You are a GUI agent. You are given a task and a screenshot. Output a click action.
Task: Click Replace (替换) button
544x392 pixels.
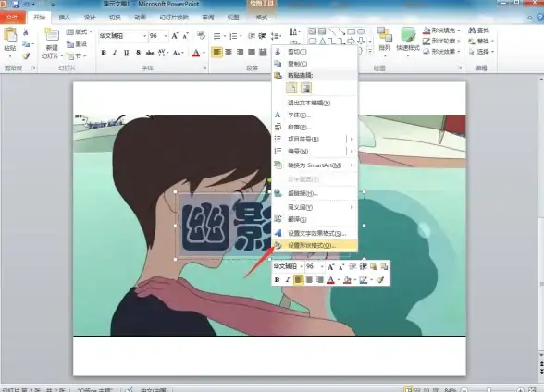[x=481, y=42]
